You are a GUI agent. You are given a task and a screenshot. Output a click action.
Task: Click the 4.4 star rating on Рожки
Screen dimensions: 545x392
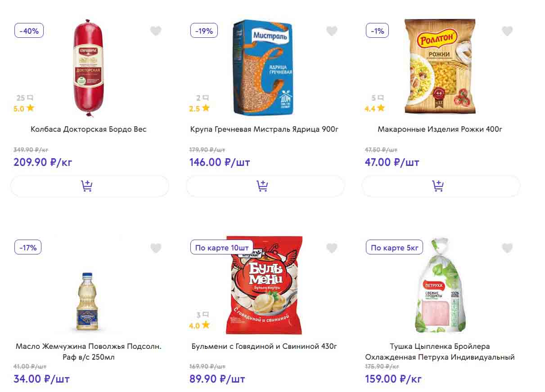click(x=375, y=108)
